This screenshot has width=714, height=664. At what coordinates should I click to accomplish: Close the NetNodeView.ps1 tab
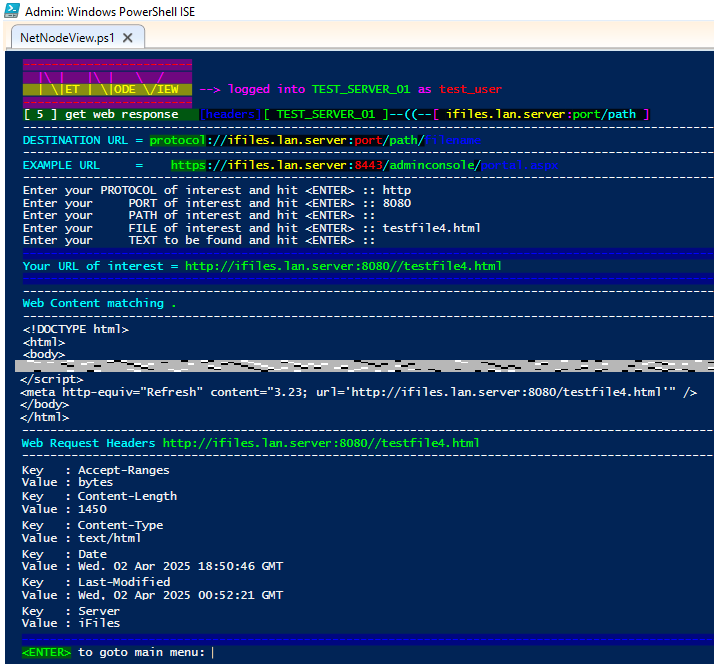(128, 38)
